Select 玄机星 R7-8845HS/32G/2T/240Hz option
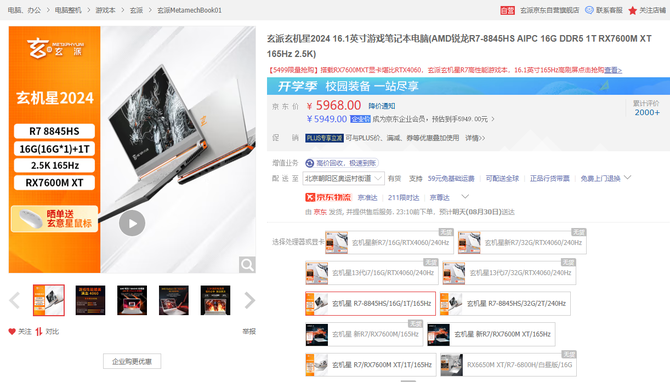The image size is (670, 382). pos(505,304)
